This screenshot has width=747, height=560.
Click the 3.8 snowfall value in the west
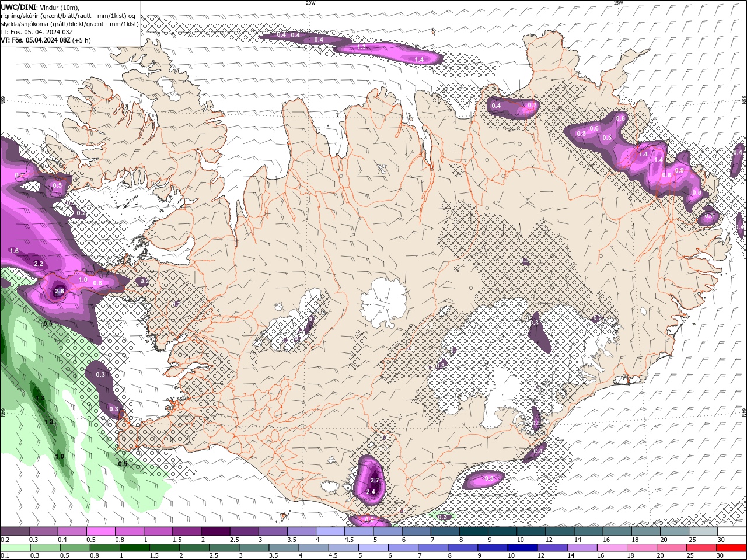point(59,291)
